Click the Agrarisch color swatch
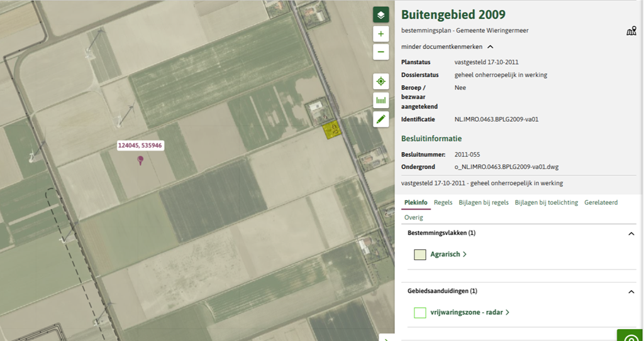Viewport: 644px width, 341px height. 420,254
